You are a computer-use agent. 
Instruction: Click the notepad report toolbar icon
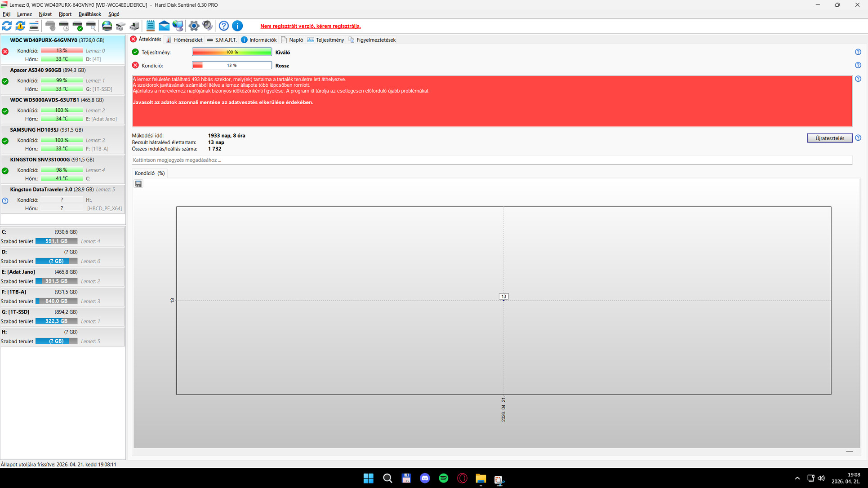[x=151, y=26]
